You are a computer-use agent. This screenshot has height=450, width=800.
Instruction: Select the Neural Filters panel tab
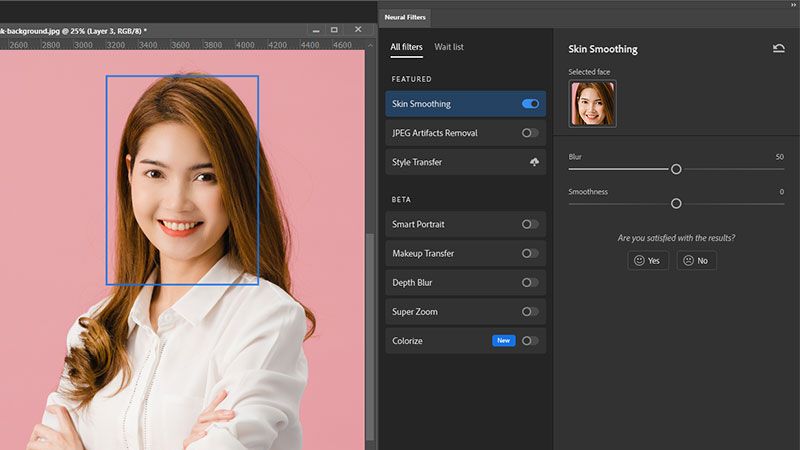[405, 17]
